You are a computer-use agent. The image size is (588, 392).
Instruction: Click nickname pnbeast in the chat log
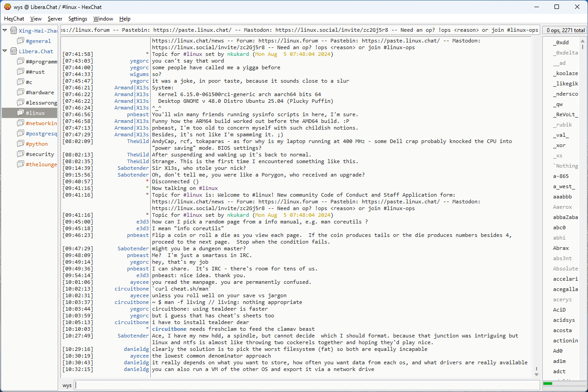point(138,114)
